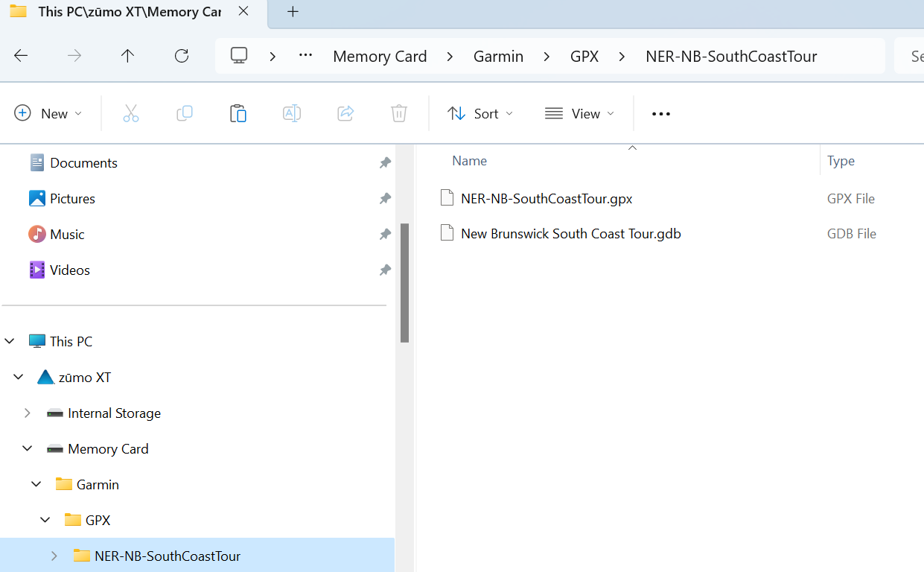Expand chevron after Memory Card breadcrumb

pos(450,57)
